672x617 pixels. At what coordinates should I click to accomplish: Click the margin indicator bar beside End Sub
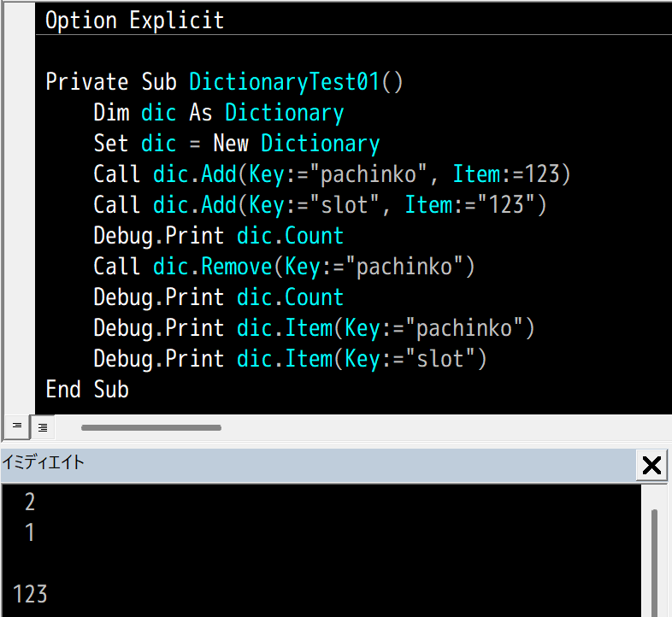20,390
